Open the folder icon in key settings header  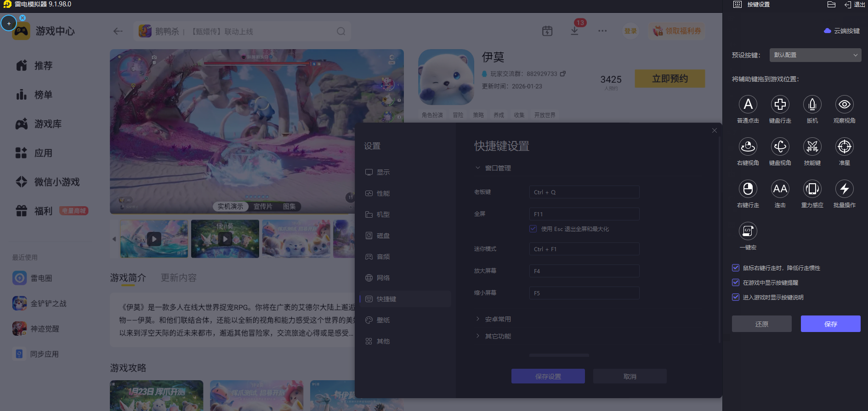click(831, 5)
